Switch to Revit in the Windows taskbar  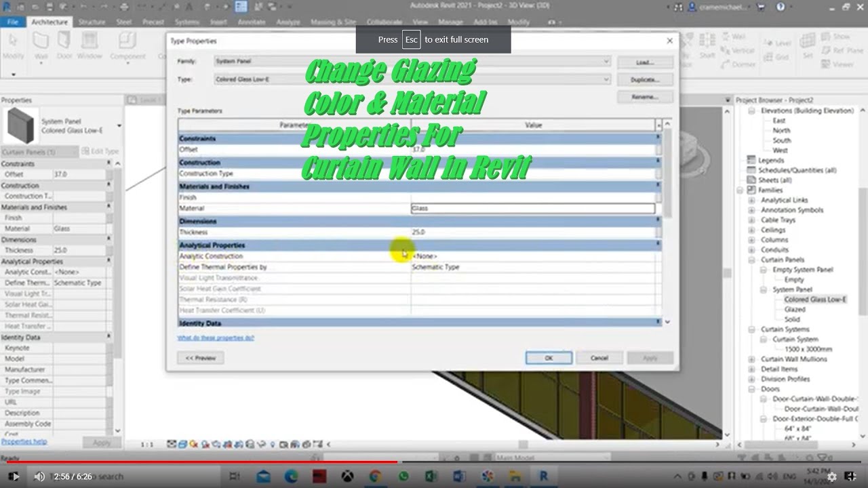[x=543, y=476]
